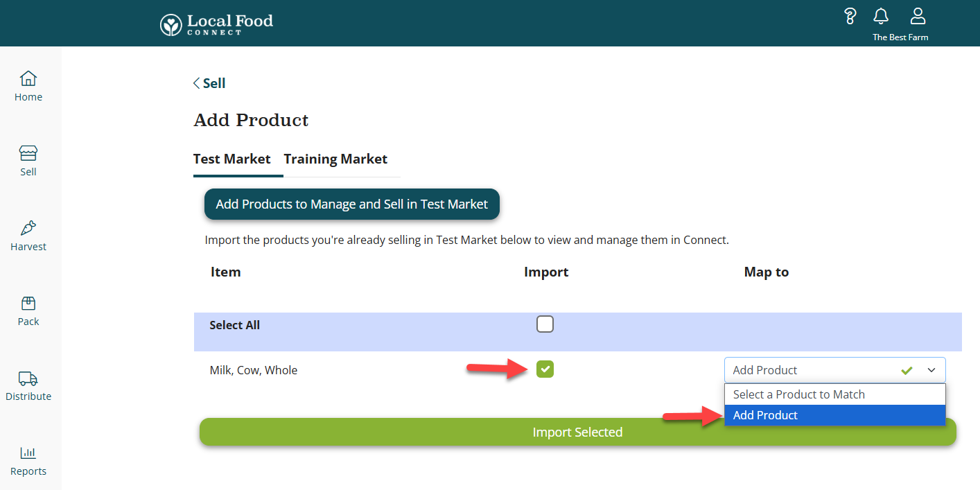Check the Select All checkbox
Viewport: 980px width, 490px height.
tap(545, 324)
